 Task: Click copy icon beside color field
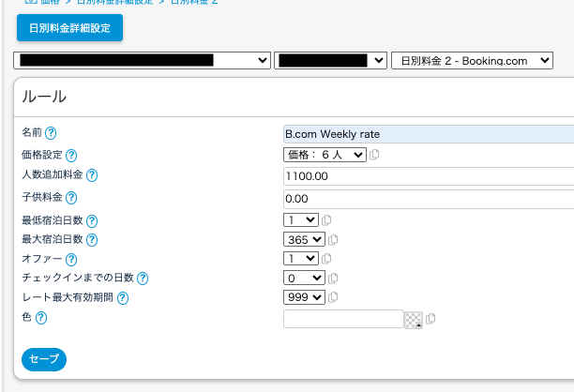(x=430, y=319)
